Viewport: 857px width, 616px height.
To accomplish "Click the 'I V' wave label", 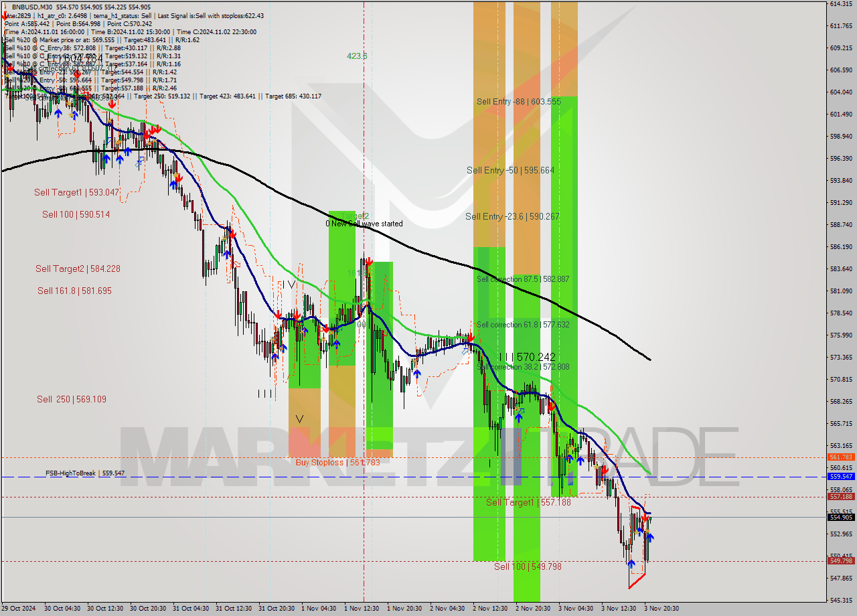I will click(288, 285).
